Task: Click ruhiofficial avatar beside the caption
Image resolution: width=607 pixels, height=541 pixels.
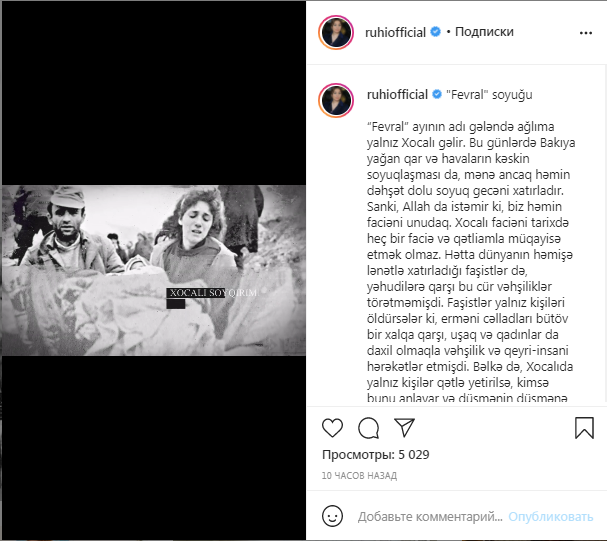Action: [x=336, y=100]
